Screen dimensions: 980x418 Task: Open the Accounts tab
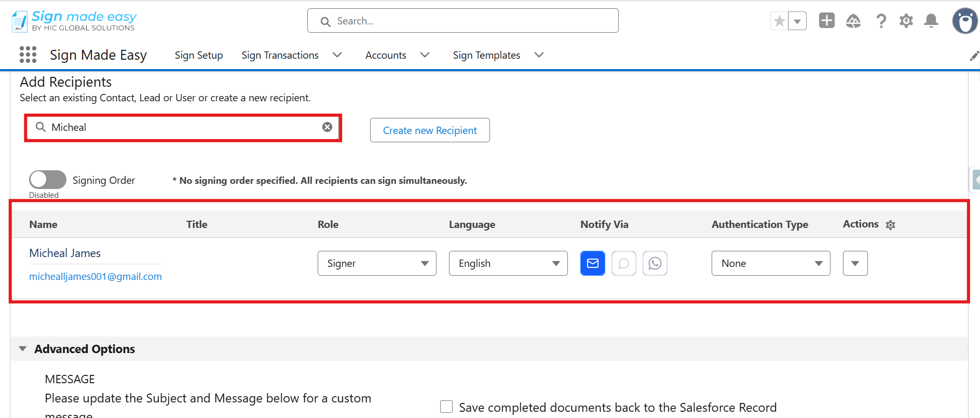(386, 55)
